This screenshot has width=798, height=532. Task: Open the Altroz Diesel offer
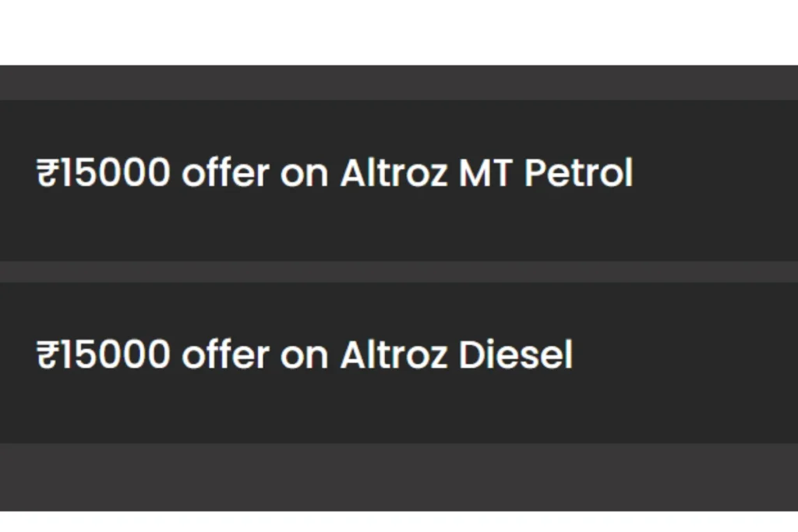399,363
